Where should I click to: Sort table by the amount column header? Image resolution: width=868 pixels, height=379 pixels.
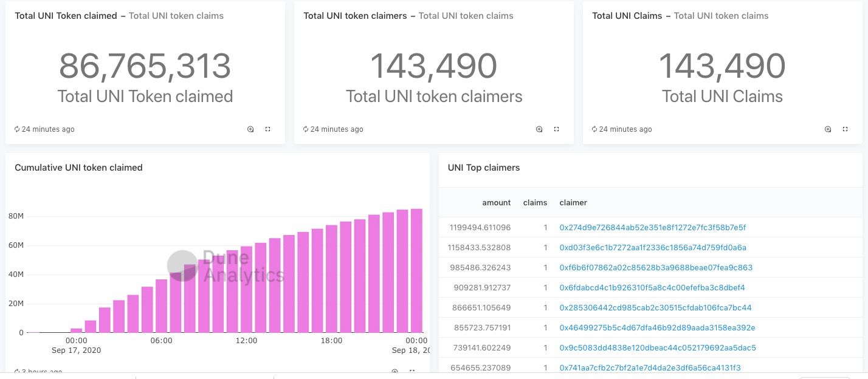pos(497,203)
